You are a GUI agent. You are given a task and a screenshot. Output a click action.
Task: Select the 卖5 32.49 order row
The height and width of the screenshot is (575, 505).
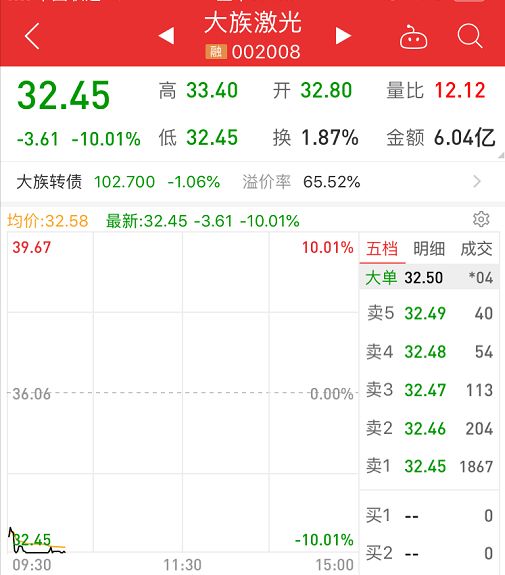pos(429,313)
